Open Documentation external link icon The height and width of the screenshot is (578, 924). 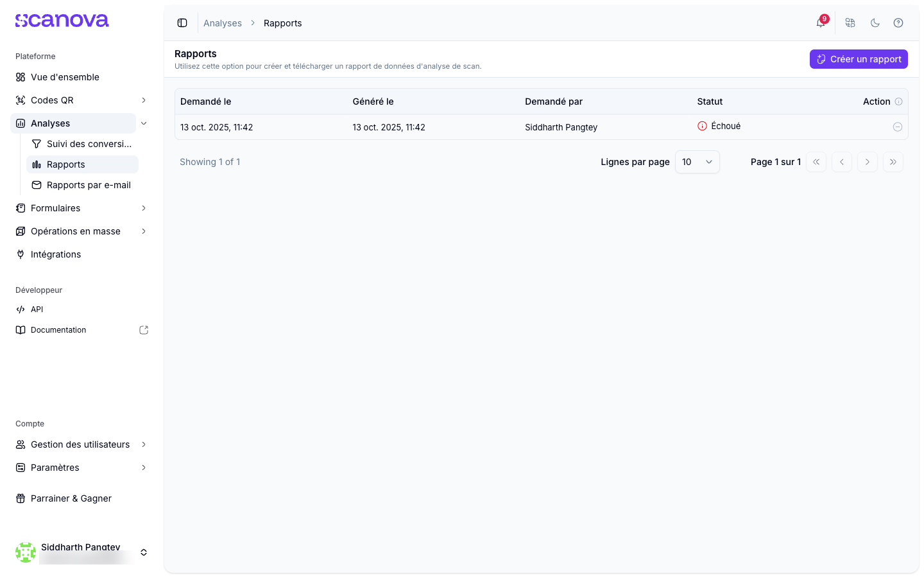coord(144,330)
